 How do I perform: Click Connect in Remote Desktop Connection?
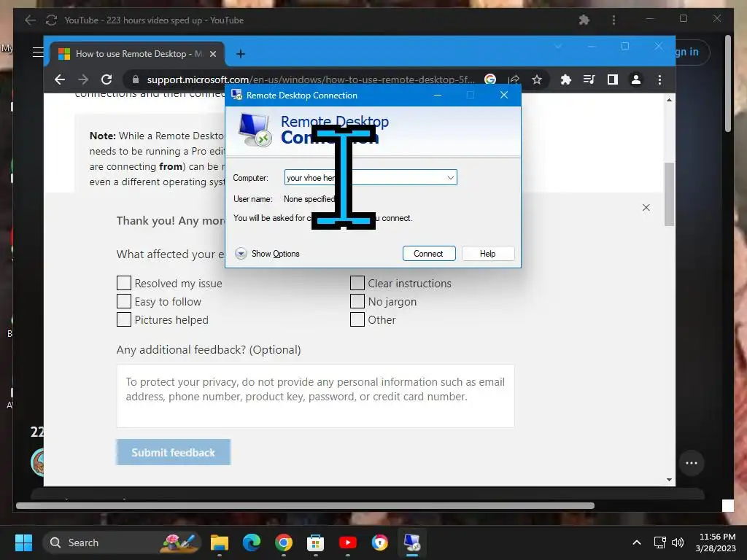pos(429,253)
